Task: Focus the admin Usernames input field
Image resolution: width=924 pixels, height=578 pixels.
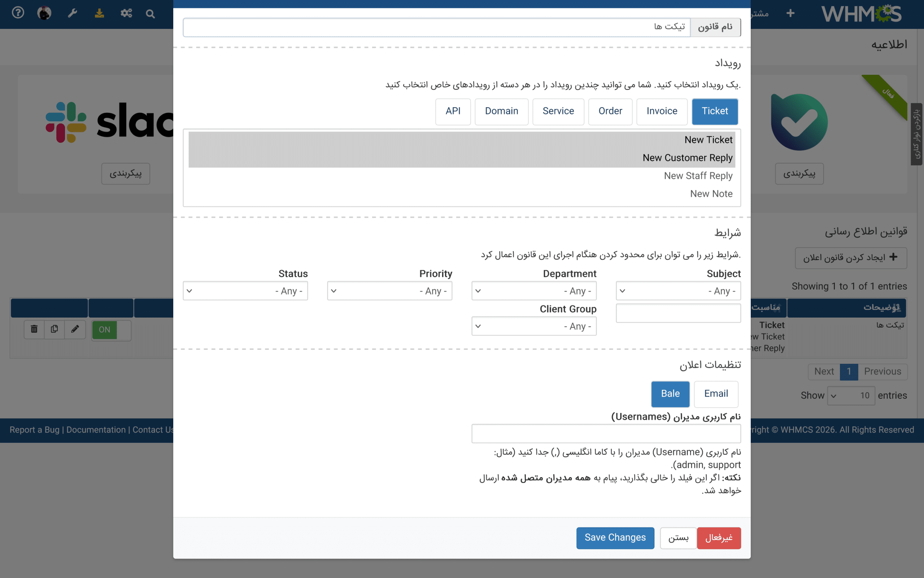Action: pos(606,433)
